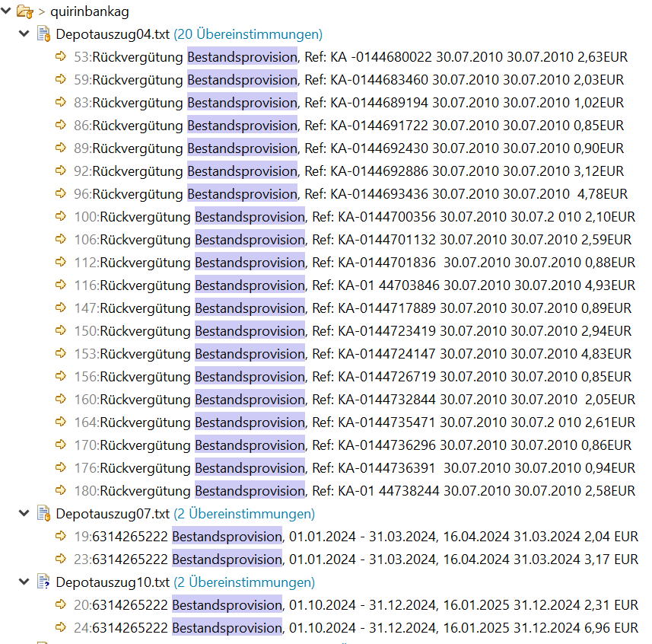The height and width of the screenshot is (644, 652).
Task: Open match Ref KA-0144689194 1,02EUR
Action: [349, 103]
